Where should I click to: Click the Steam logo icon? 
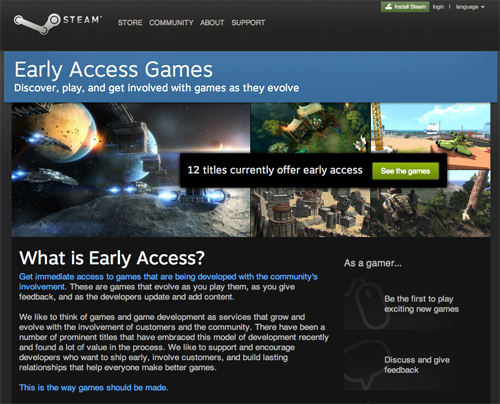[x=37, y=23]
